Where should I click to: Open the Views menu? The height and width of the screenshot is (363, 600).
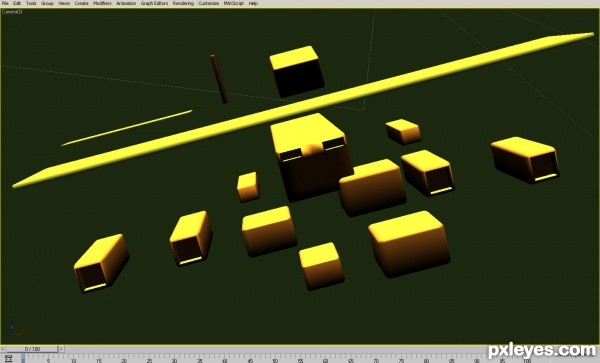click(x=64, y=3)
